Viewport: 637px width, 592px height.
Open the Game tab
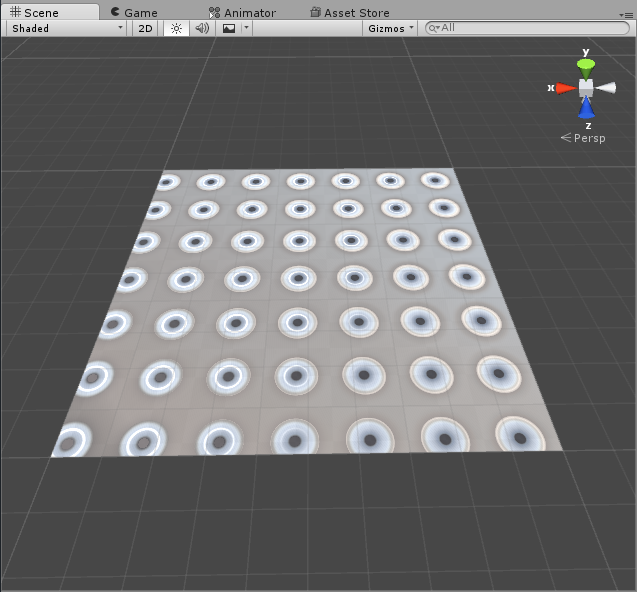[134, 13]
